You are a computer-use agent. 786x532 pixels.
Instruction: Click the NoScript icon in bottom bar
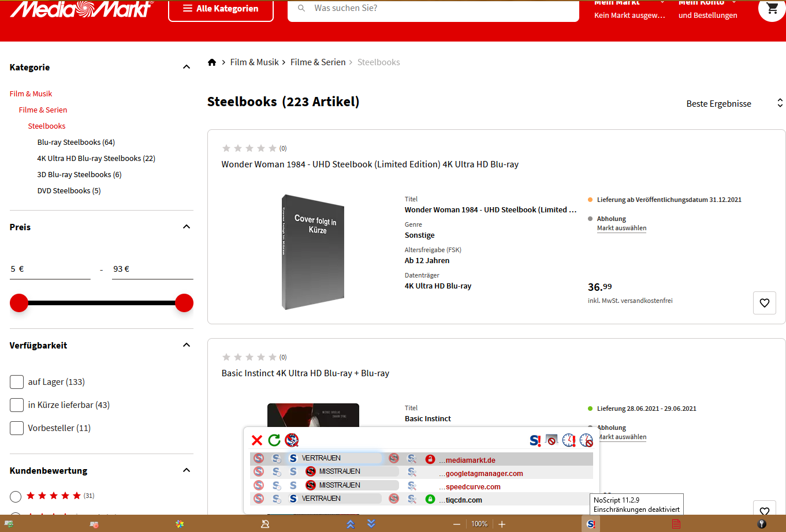coord(590,524)
